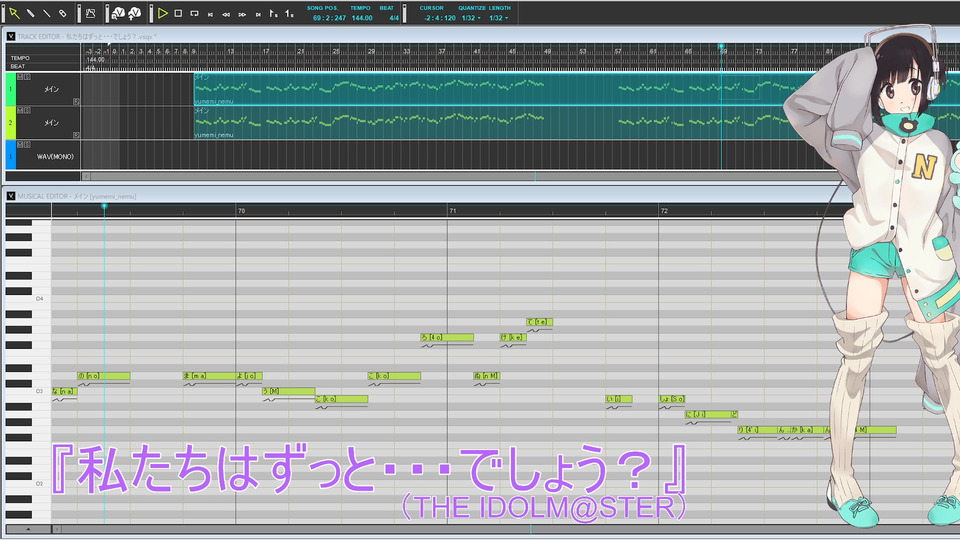The height and width of the screenshot is (540, 960).
Task: Stop playback with the square button
Action: tap(178, 13)
